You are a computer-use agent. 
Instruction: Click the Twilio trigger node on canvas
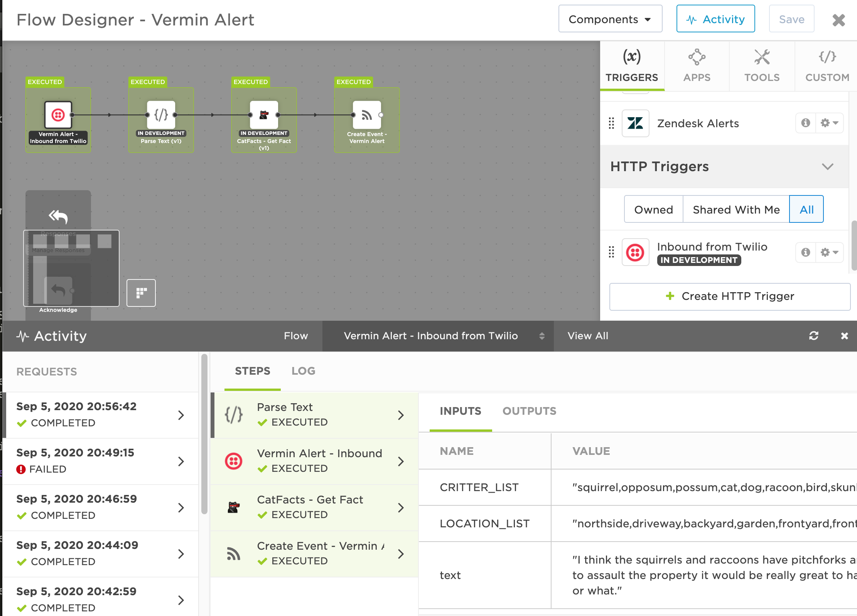[58, 115]
